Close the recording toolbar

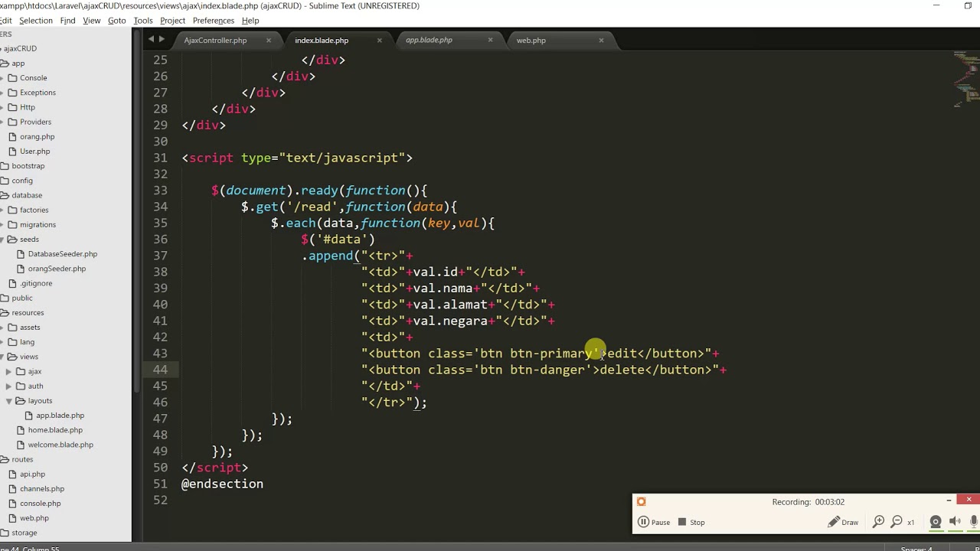click(969, 500)
